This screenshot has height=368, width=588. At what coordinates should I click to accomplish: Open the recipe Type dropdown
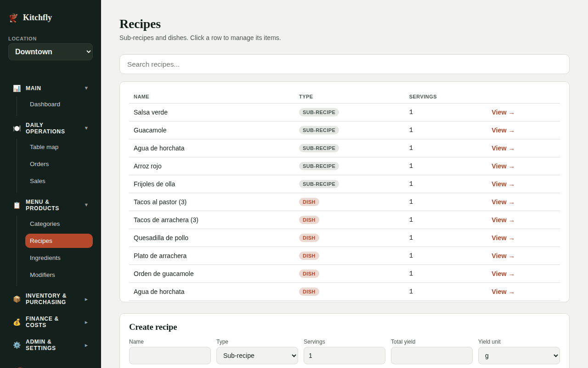[x=257, y=356]
